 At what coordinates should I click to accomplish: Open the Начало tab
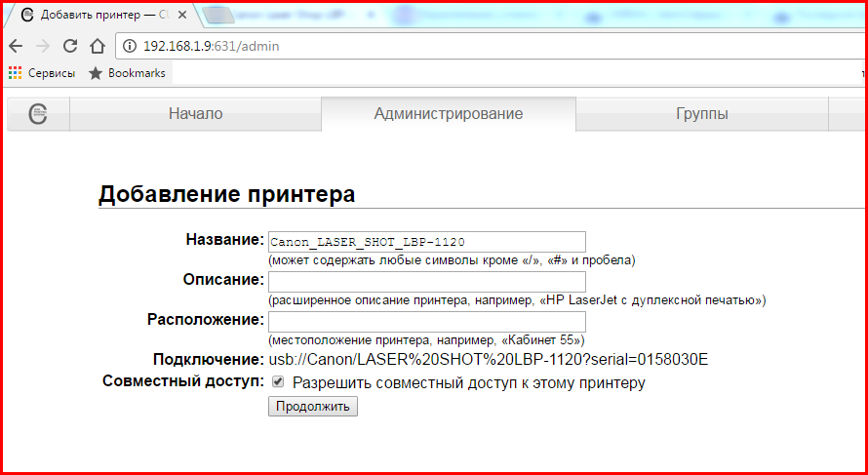coord(195,114)
